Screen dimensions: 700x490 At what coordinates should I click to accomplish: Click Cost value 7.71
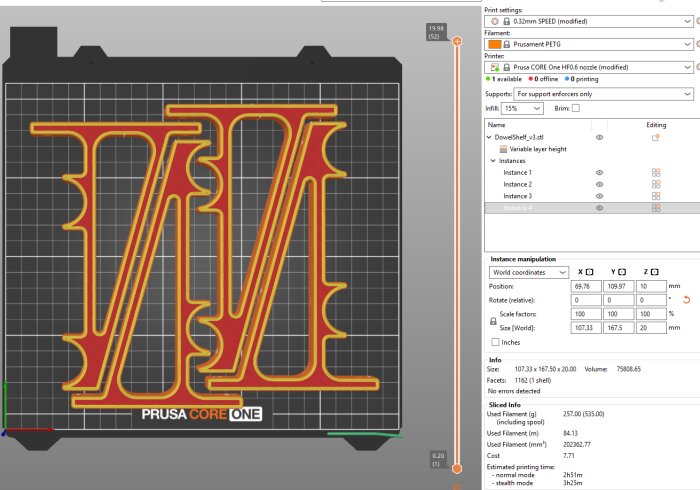pos(569,456)
